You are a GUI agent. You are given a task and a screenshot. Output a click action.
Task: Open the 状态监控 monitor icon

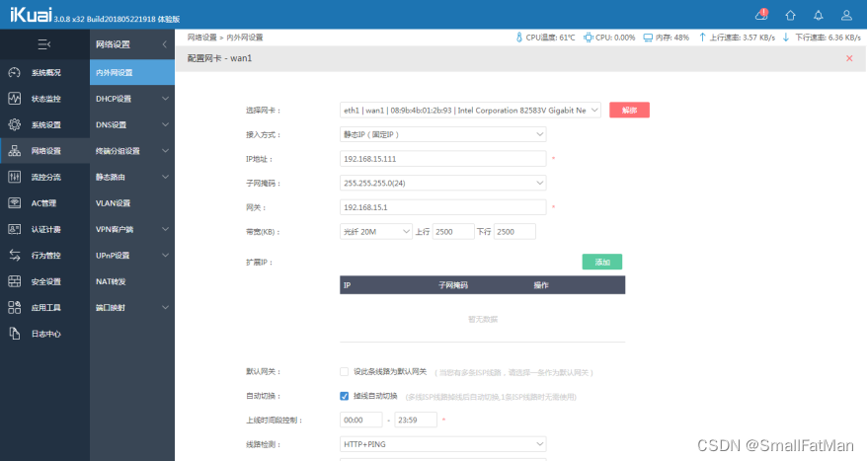point(15,99)
